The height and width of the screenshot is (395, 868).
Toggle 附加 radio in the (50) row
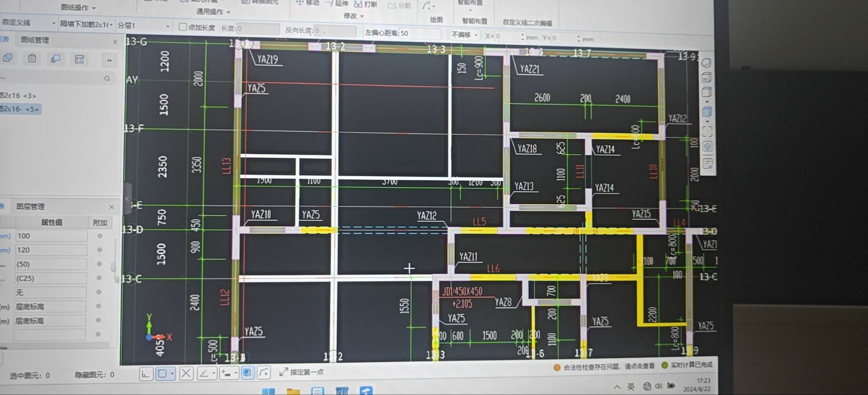(x=99, y=264)
